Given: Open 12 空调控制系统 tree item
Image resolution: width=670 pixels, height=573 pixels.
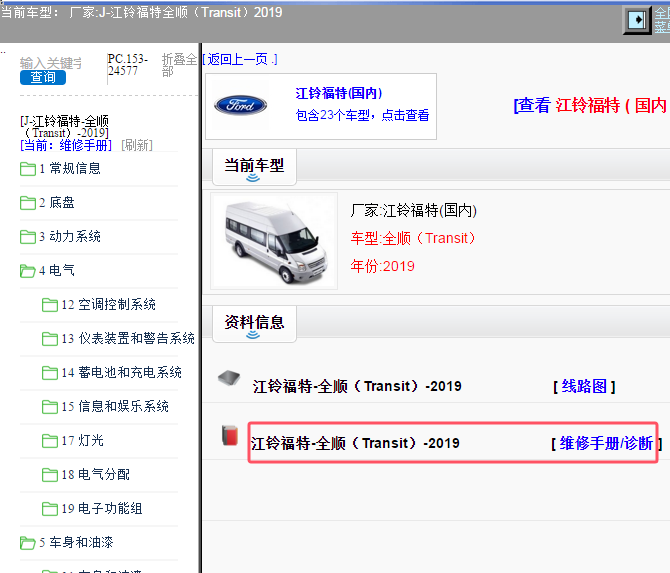Looking at the screenshot, I should [109, 305].
